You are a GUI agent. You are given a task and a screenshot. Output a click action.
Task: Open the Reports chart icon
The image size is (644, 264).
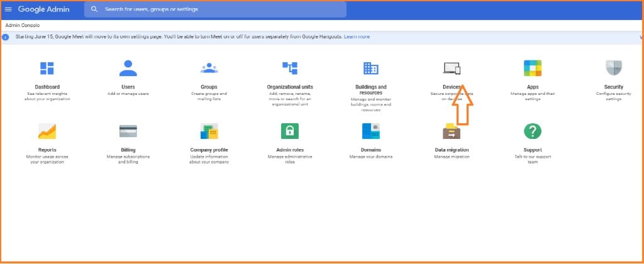pyautogui.click(x=47, y=131)
